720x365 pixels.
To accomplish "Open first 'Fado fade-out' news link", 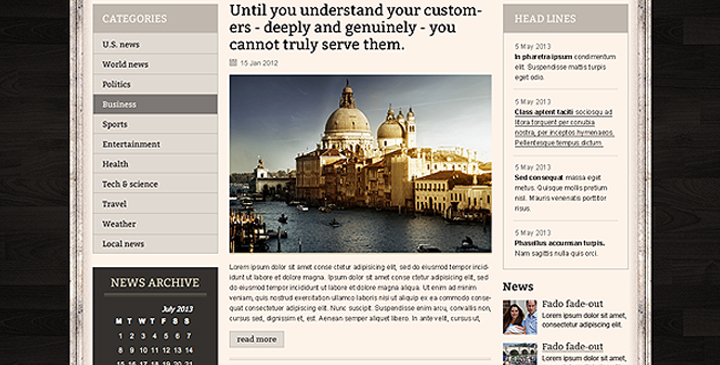I will [572, 304].
